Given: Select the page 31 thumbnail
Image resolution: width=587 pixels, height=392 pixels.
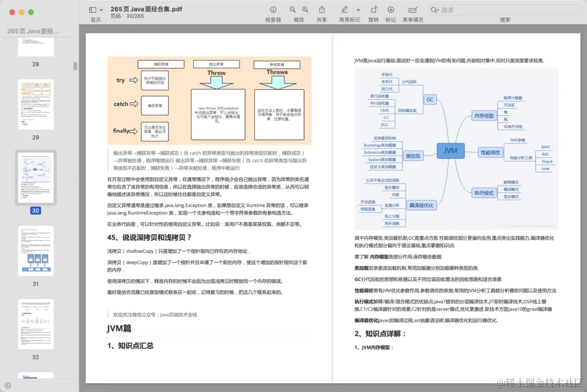Looking at the screenshot, I should click(35, 250).
